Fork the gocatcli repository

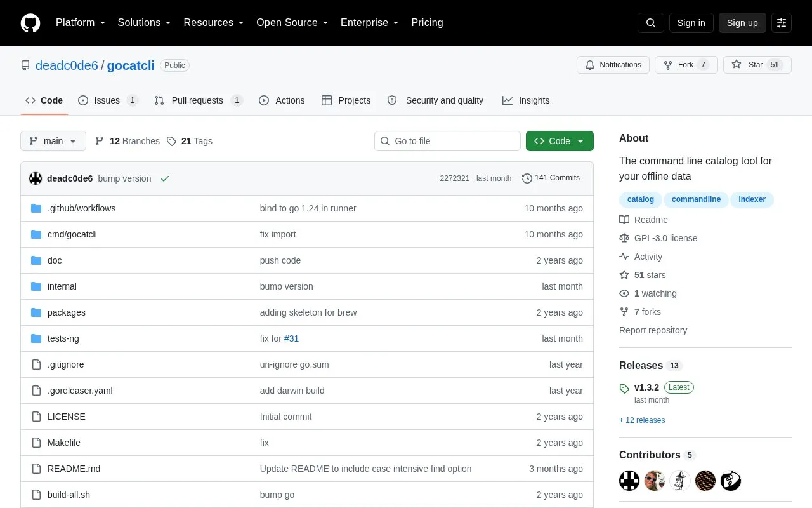click(x=686, y=65)
